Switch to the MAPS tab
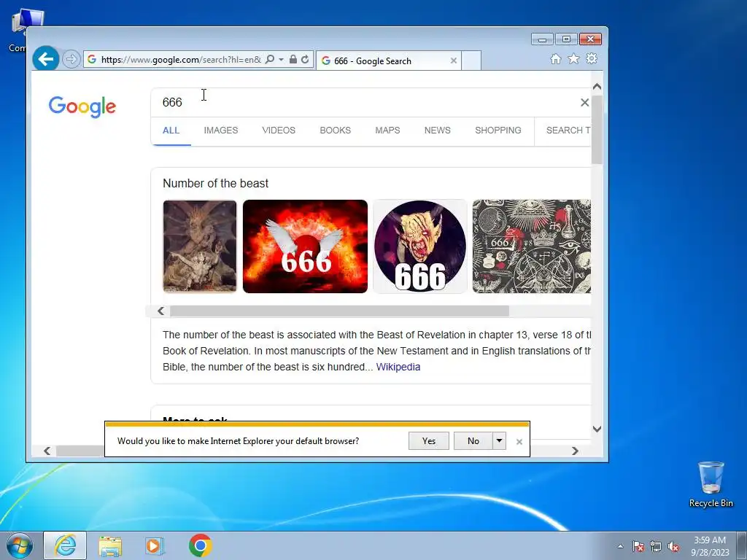 click(x=387, y=130)
